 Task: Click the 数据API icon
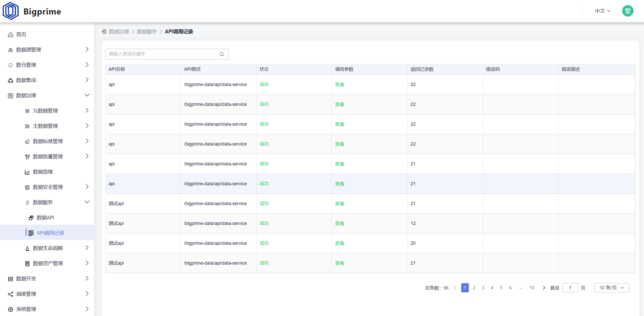coord(31,218)
